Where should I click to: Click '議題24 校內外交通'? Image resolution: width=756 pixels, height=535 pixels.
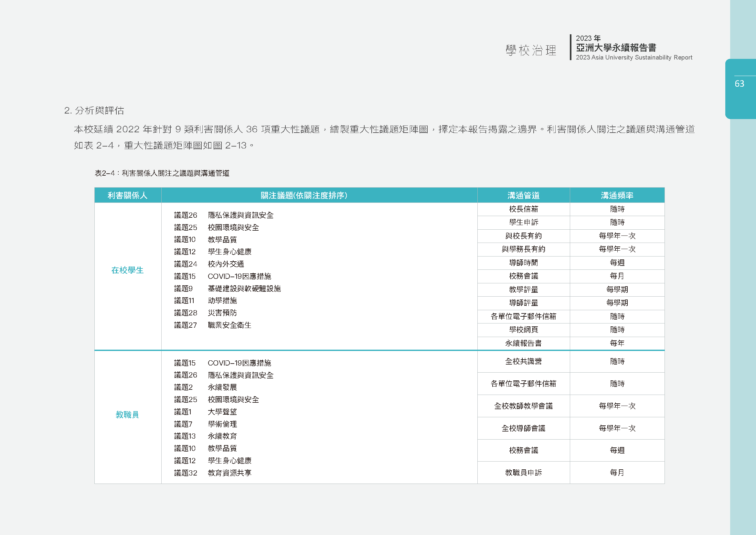click(209, 264)
